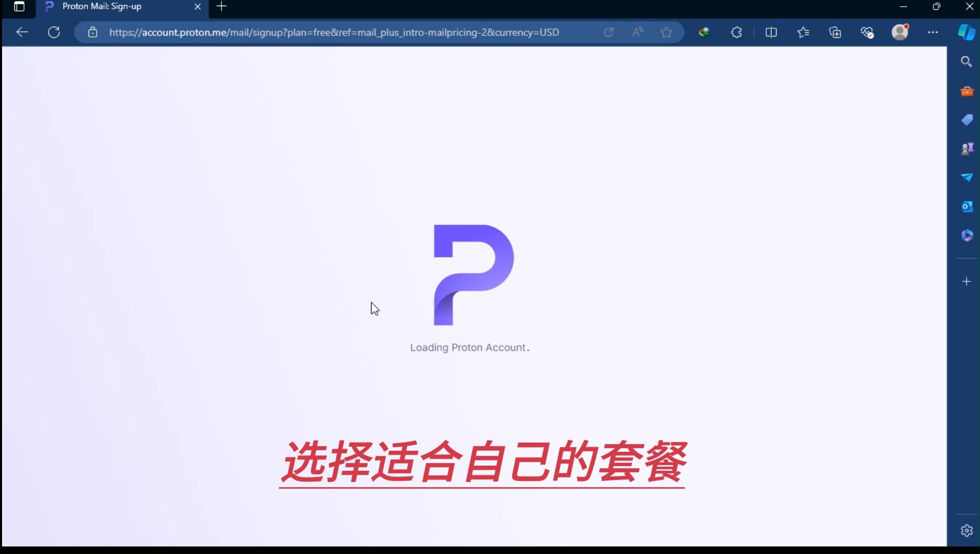The width and height of the screenshot is (980, 554).
Task: Open sidebar Search
Action: pyautogui.click(x=967, y=62)
